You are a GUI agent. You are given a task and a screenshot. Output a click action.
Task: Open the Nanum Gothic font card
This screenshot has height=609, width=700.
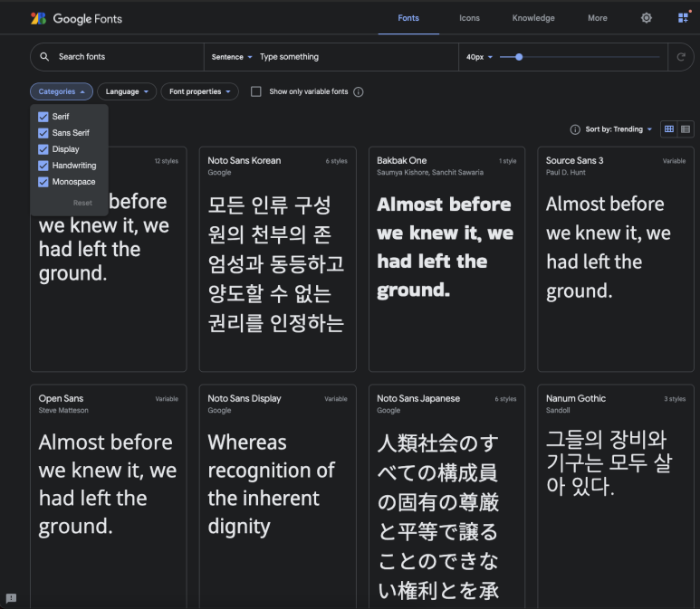tap(616, 497)
